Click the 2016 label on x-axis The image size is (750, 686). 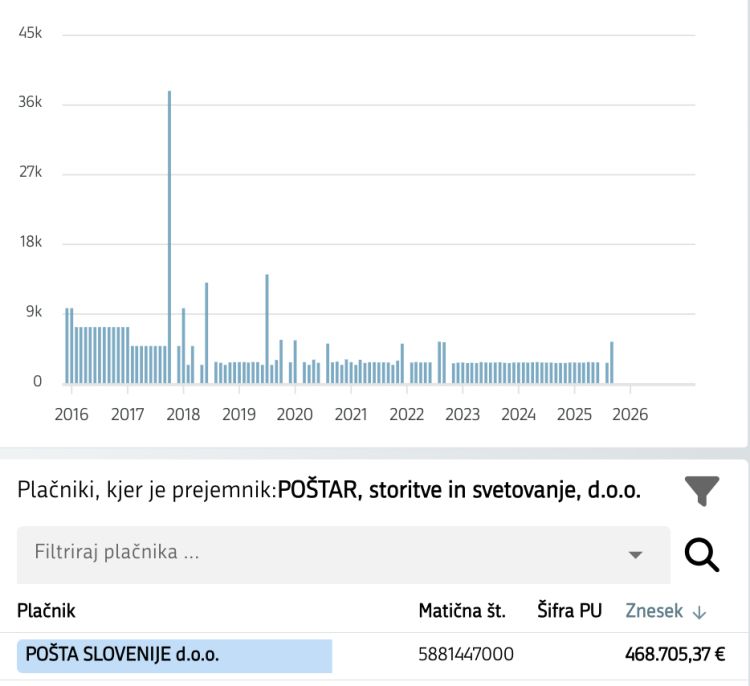pos(71,415)
